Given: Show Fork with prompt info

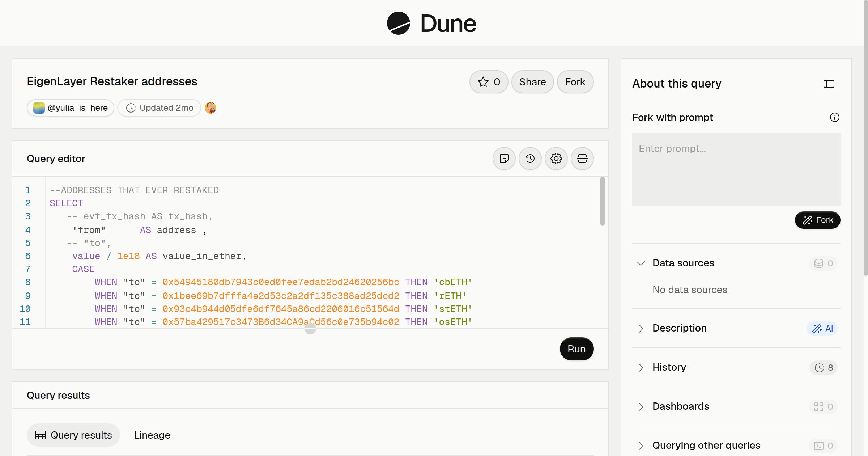Looking at the screenshot, I should point(834,117).
